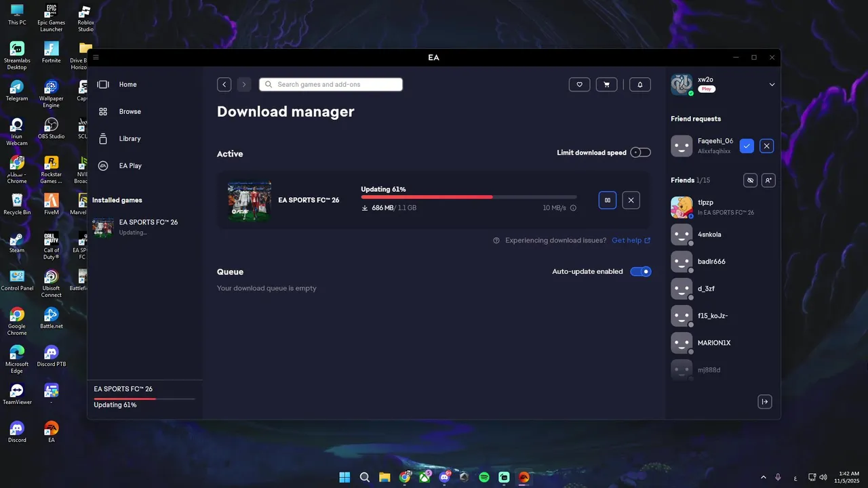Click the Play badge under xw2o
Viewport: 868px width, 488px height.
tap(707, 89)
